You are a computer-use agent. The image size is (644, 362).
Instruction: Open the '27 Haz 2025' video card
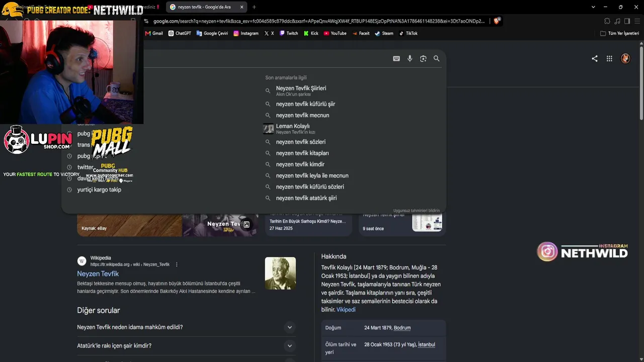(x=308, y=224)
